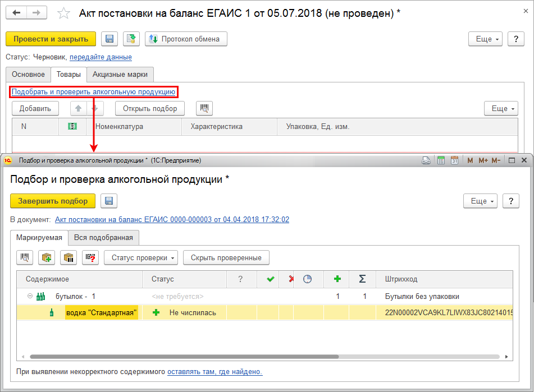This screenshot has height=392, width=534.
Task: Click the package barcode box icon
Action: point(69,258)
